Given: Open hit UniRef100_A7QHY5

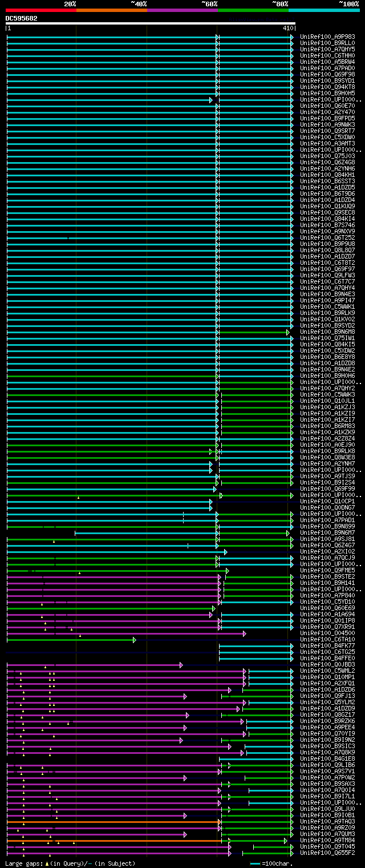Looking at the screenshot, I should pos(328,49).
